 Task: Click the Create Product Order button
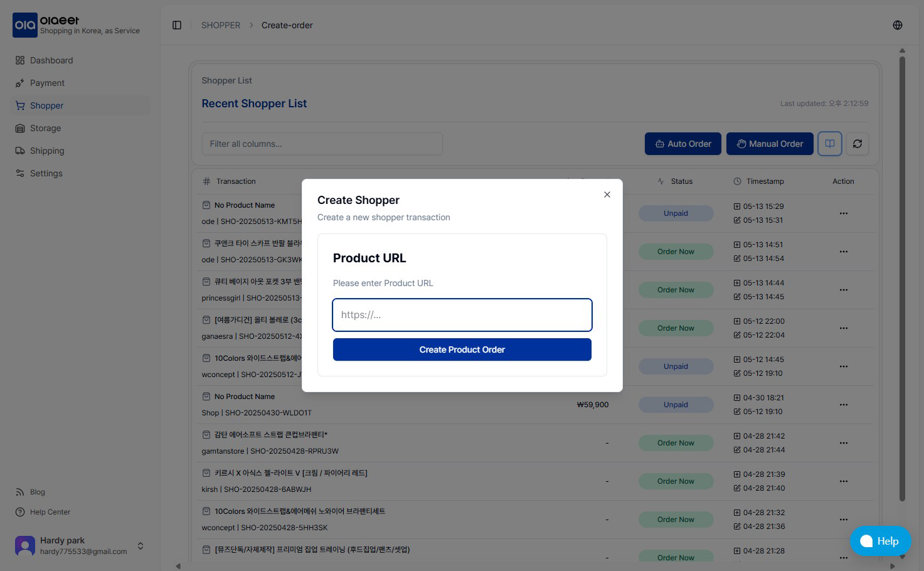point(462,350)
